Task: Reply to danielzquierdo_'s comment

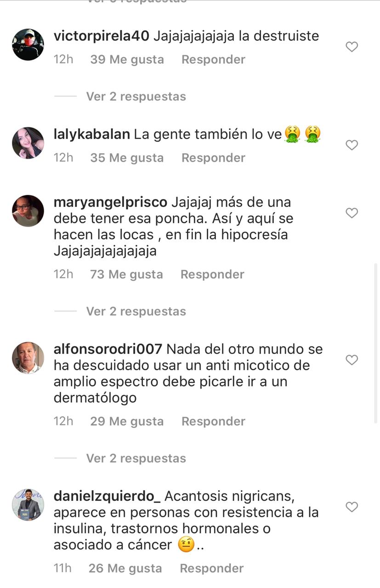Action: (x=211, y=569)
